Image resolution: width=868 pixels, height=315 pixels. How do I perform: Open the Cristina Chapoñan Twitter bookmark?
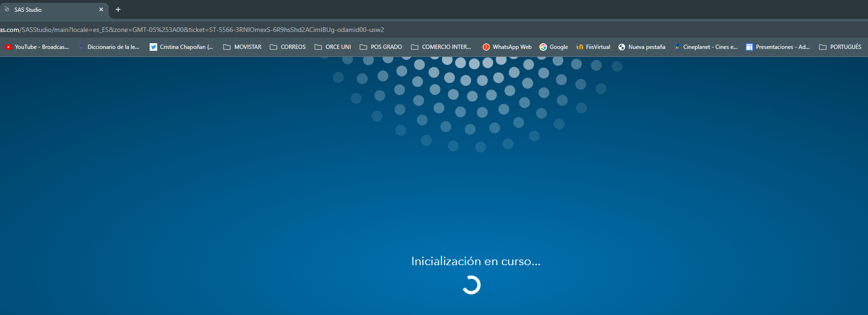click(181, 47)
